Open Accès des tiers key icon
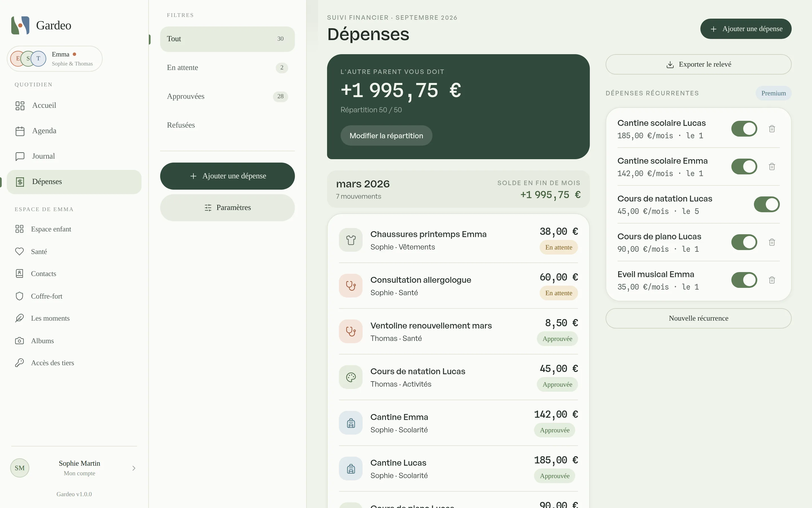812x508 pixels. [19, 363]
